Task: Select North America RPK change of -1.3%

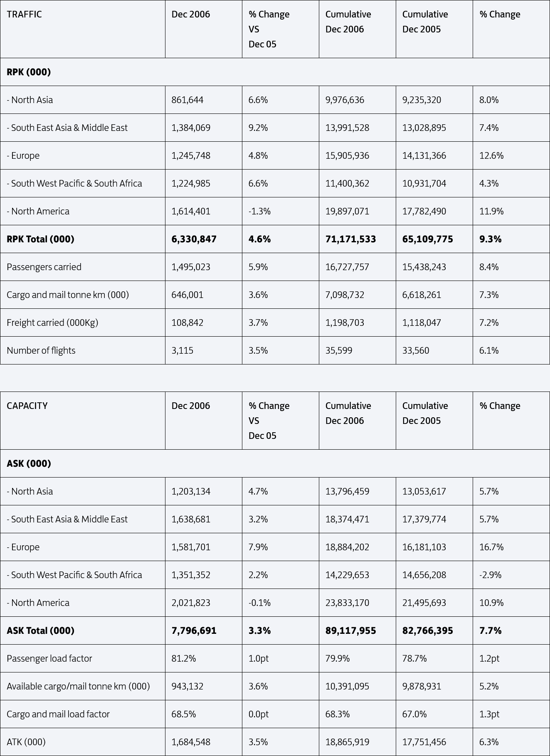Action: click(x=259, y=211)
